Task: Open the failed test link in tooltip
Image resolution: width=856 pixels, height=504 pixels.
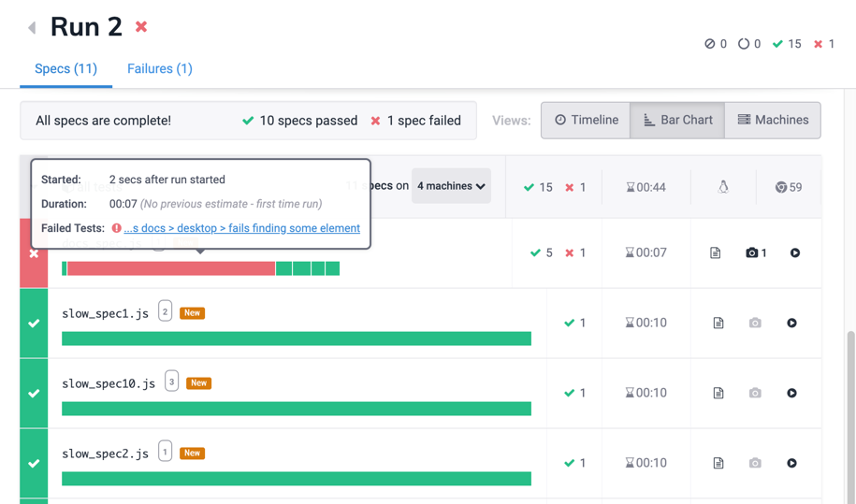Action: coord(241,228)
